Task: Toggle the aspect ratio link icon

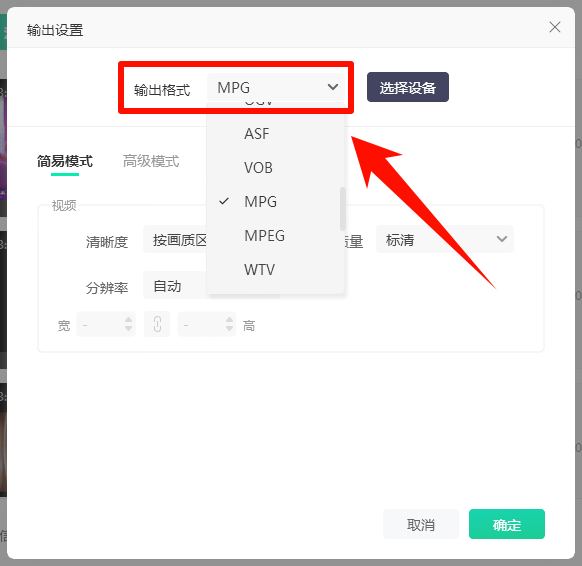Action: 157,324
